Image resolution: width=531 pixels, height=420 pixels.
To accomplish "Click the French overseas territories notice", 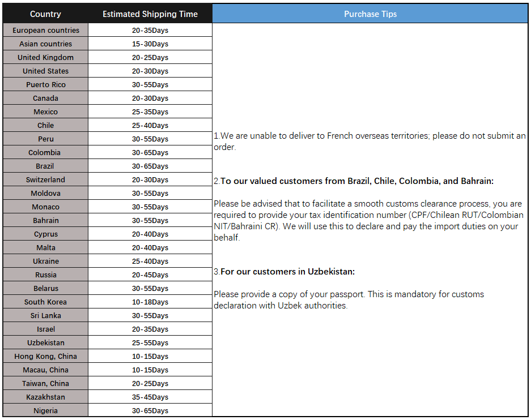I will click(x=369, y=142).
